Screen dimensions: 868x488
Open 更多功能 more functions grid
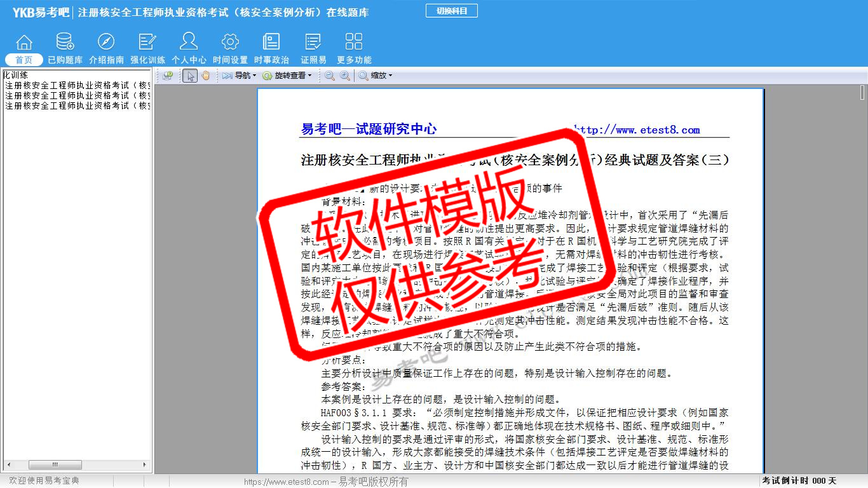pyautogui.click(x=354, y=48)
